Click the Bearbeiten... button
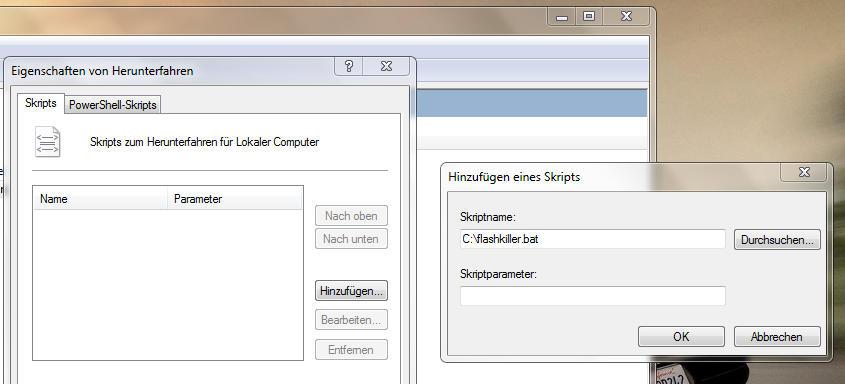 pyautogui.click(x=351, y=320)
